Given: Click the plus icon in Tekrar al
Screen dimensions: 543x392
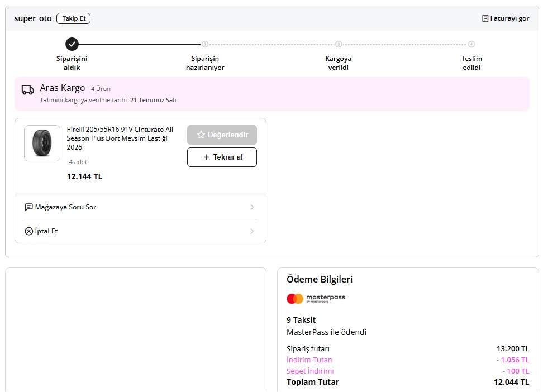Looking at the screenshot, I should click(206, 157).
